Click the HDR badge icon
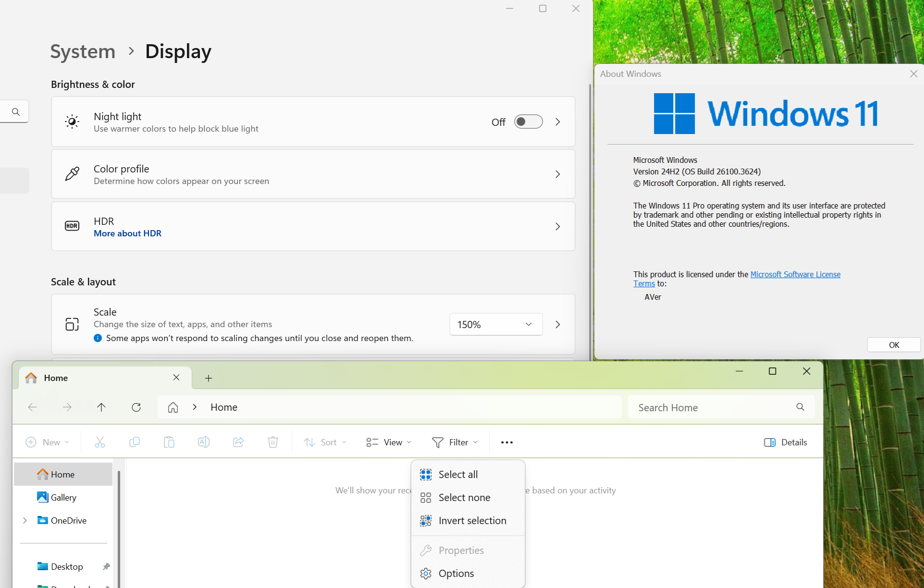924x588 pixels. click(x=72, y=226)
